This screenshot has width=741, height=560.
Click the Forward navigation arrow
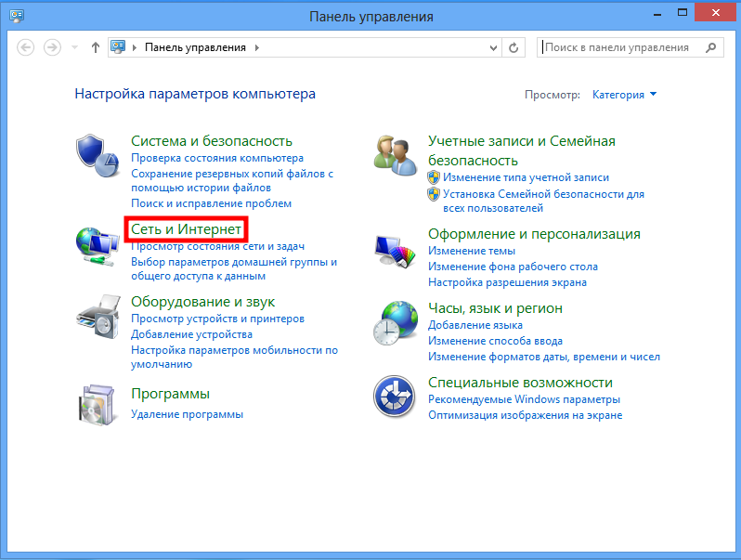click(52, 47)
